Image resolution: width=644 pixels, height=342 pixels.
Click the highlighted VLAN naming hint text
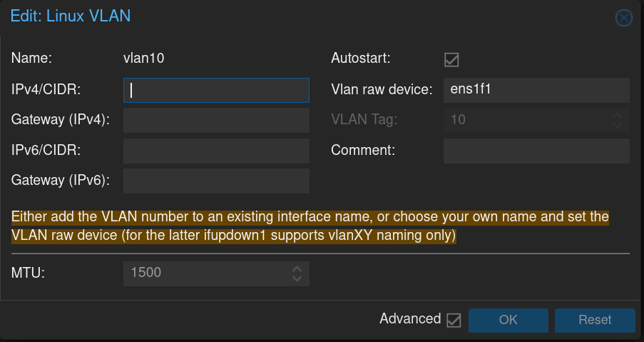(310, 226)
